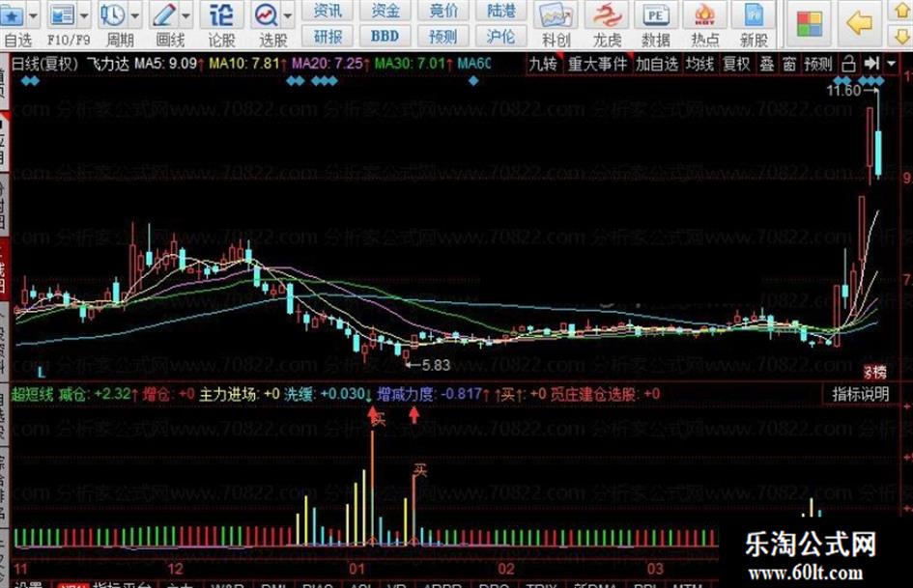The height and width of the screenshot is (588, 913).
Task: Click the leftmost blue diamond event marker
Action: (x=24, y=81)
